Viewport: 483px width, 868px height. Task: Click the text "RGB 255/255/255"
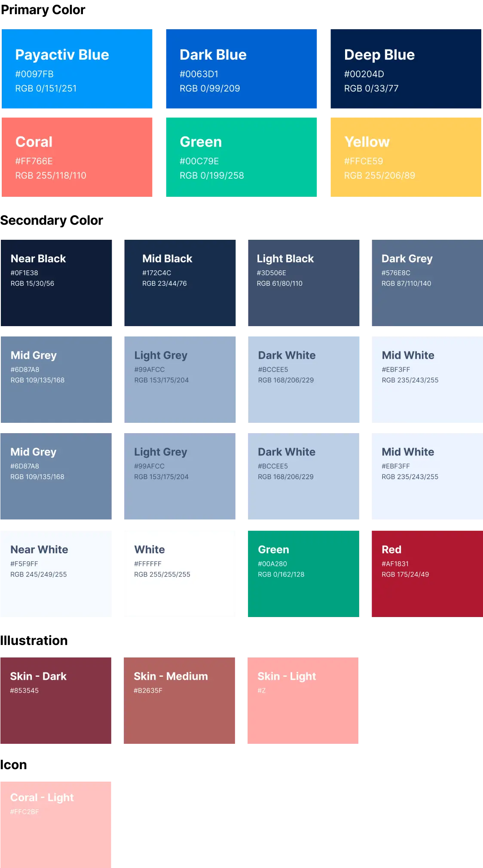click(162, 575)
